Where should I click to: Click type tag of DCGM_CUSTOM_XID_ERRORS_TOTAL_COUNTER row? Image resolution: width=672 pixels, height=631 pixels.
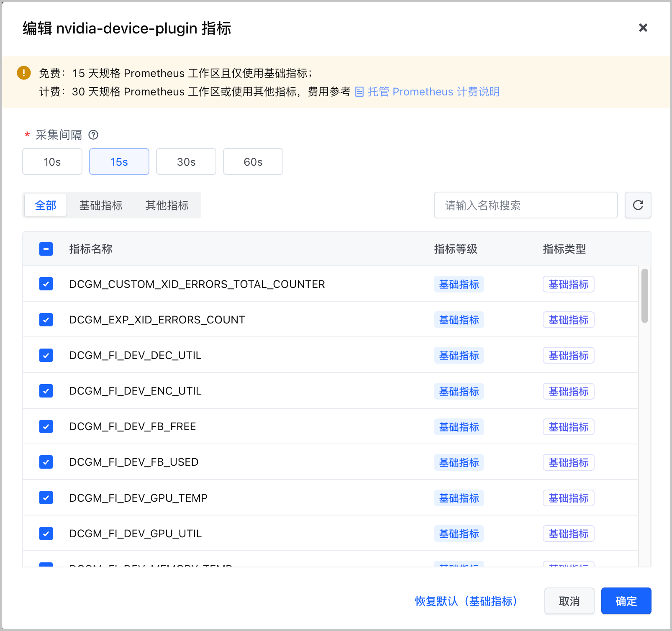(569, 284)
